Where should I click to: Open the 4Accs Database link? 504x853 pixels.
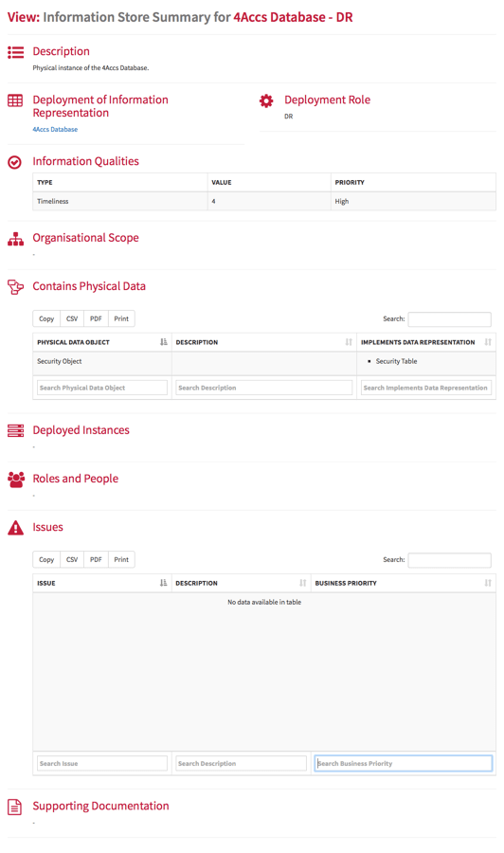coord(55,130)
